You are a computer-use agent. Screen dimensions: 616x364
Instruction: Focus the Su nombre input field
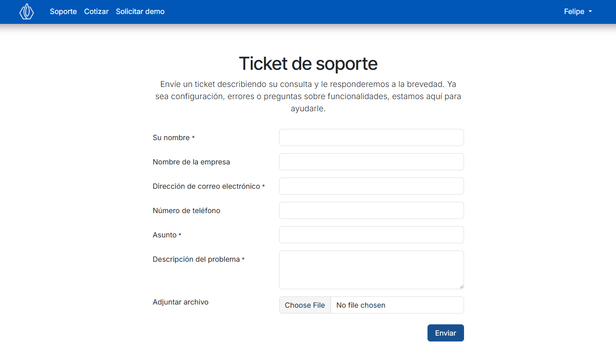point(371,137)
